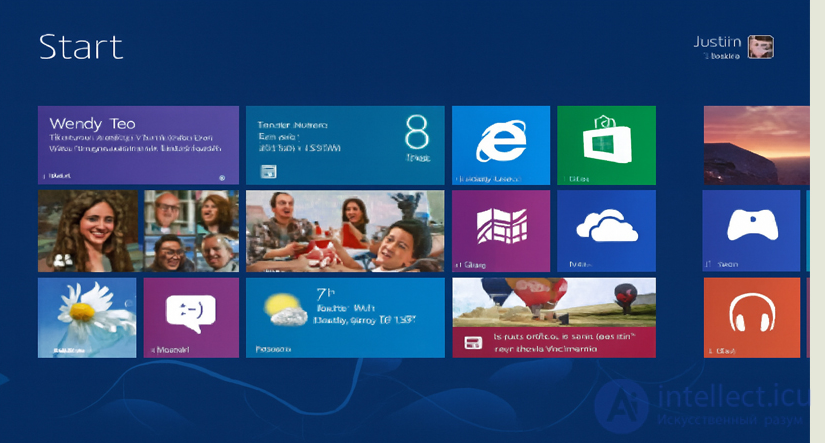Open the Wendy Teo mail tile
The height and width of the screenshot is (443, 825).
(x=138, y=145)
